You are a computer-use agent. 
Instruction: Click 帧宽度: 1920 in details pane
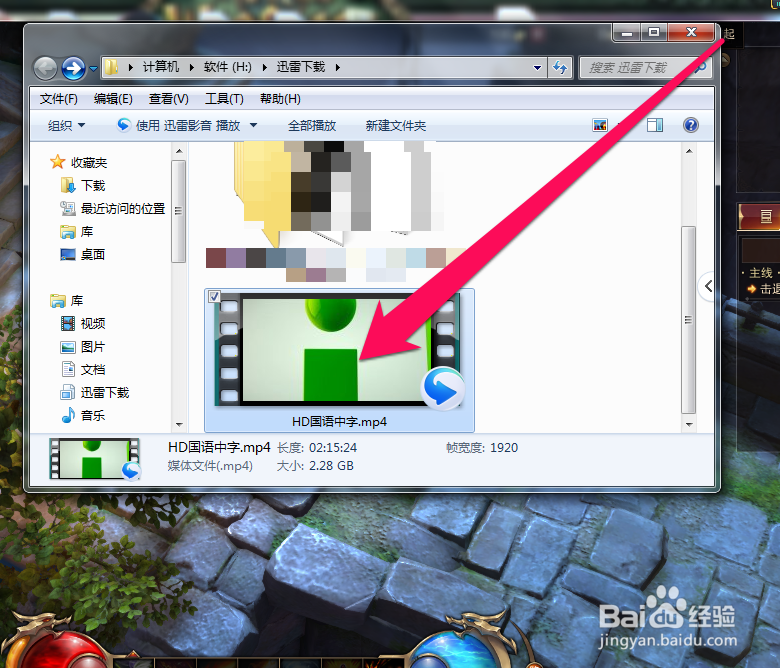(482, 448)
